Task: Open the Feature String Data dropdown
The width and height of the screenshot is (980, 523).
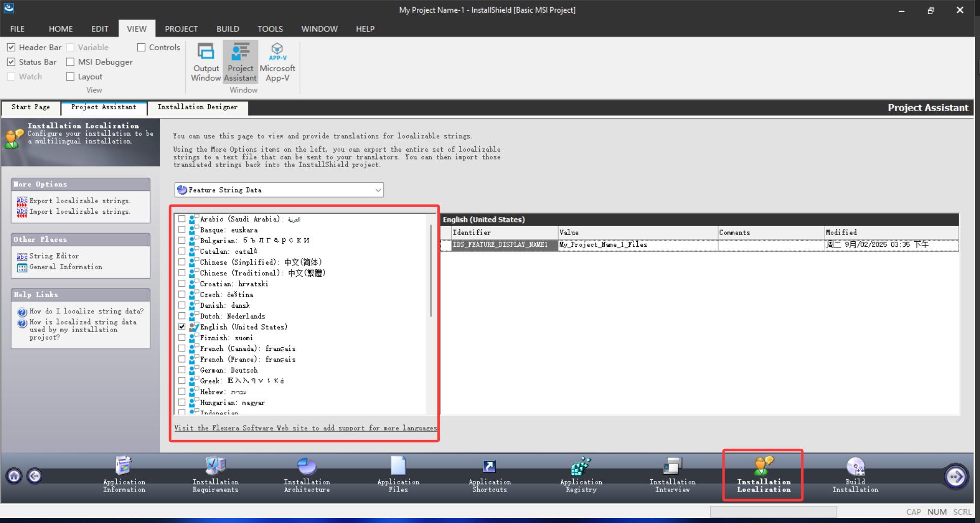Action: point(279,190)
